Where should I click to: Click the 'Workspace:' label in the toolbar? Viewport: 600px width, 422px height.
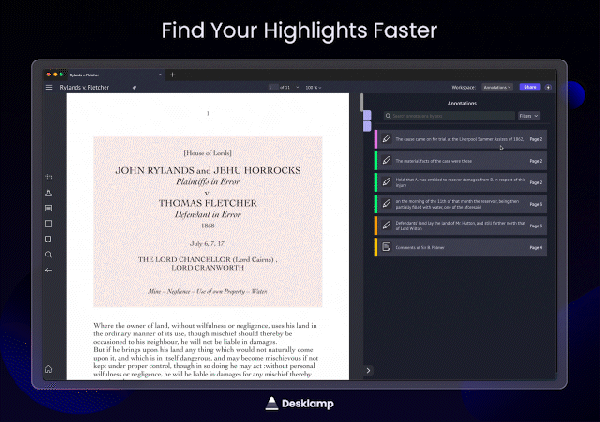[x=463, y=88]
